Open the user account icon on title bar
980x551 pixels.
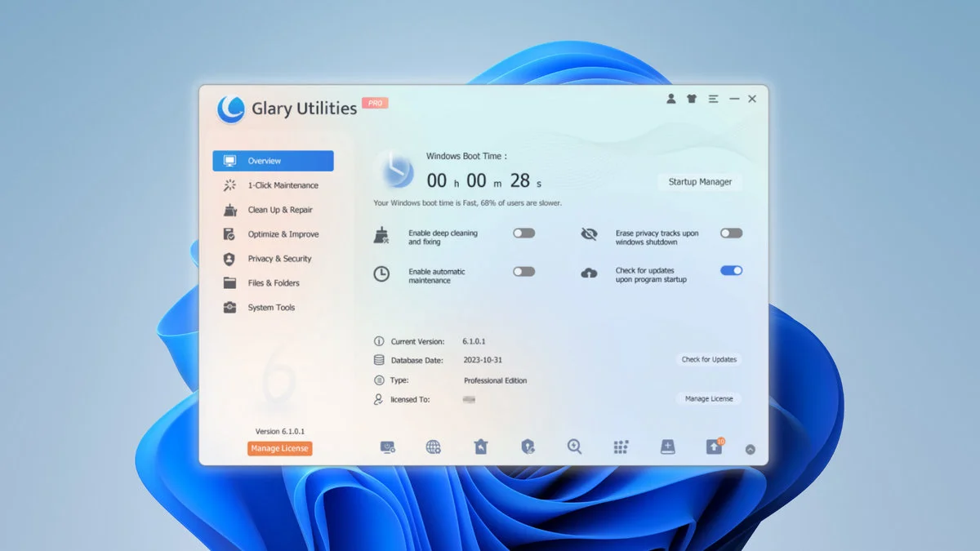click(670, 98)
